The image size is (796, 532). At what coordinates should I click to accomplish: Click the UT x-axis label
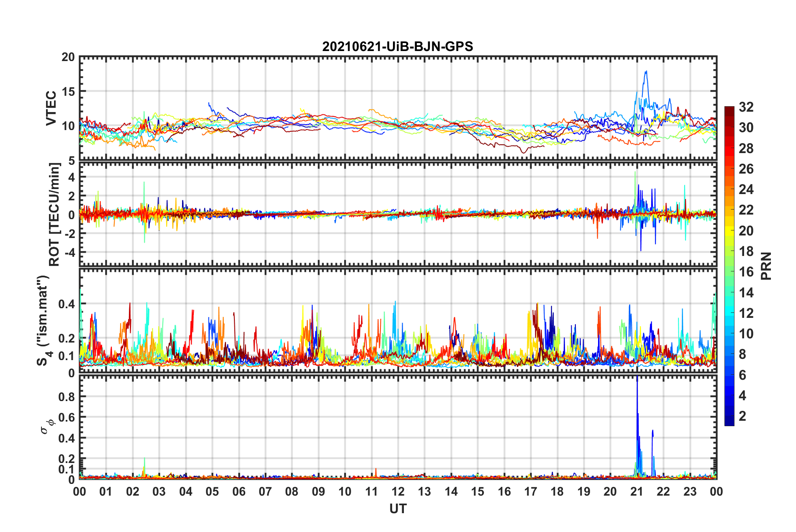(398, 509)
